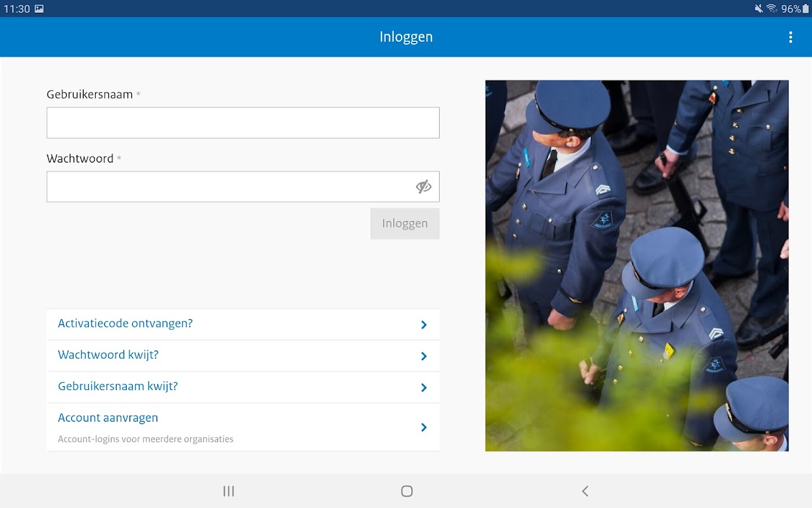812x508 pixels.
Task: Click chevron next to Activatiecode ontvangen?
Action: (424, 324)
